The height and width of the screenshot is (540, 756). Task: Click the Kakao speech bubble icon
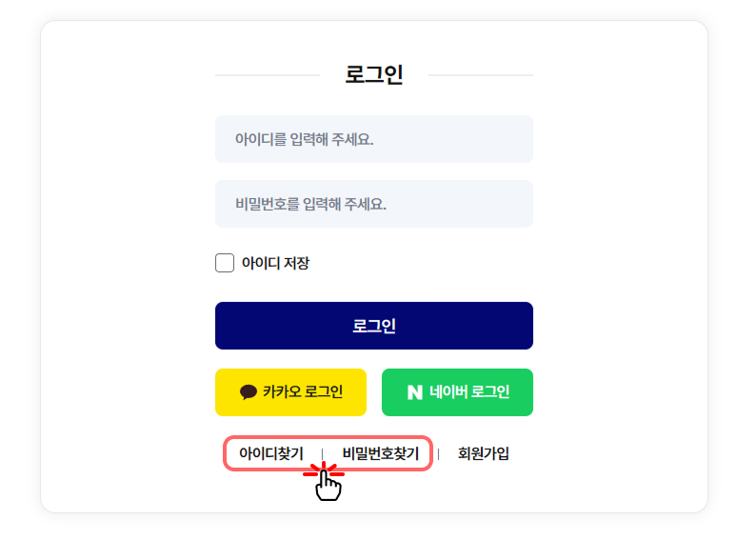click(x=249, y=392)
